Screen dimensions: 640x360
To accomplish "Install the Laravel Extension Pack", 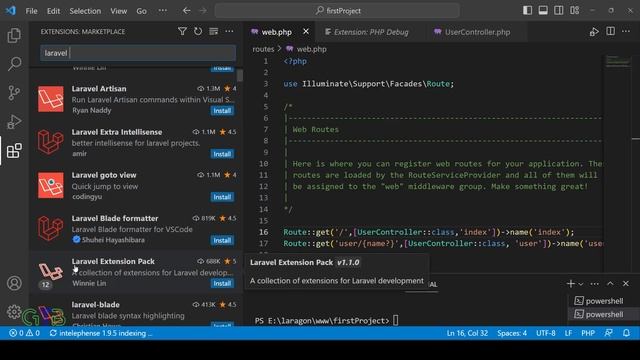I will 222,284.
